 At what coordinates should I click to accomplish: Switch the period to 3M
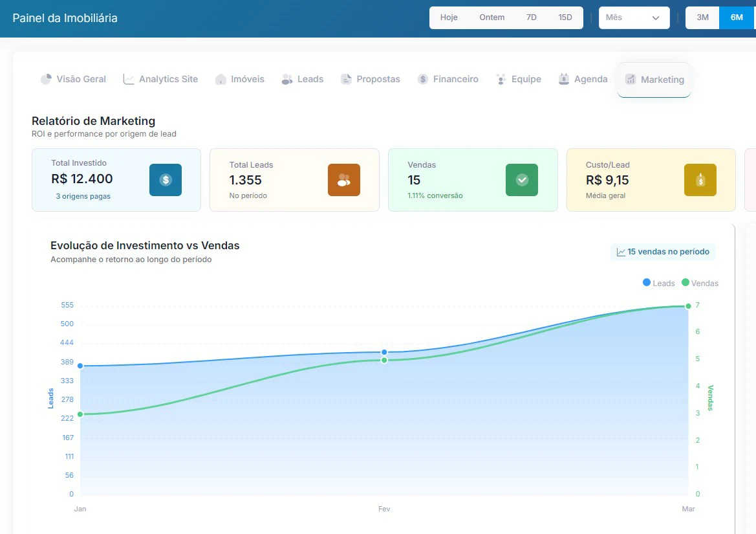pos(702,17)
